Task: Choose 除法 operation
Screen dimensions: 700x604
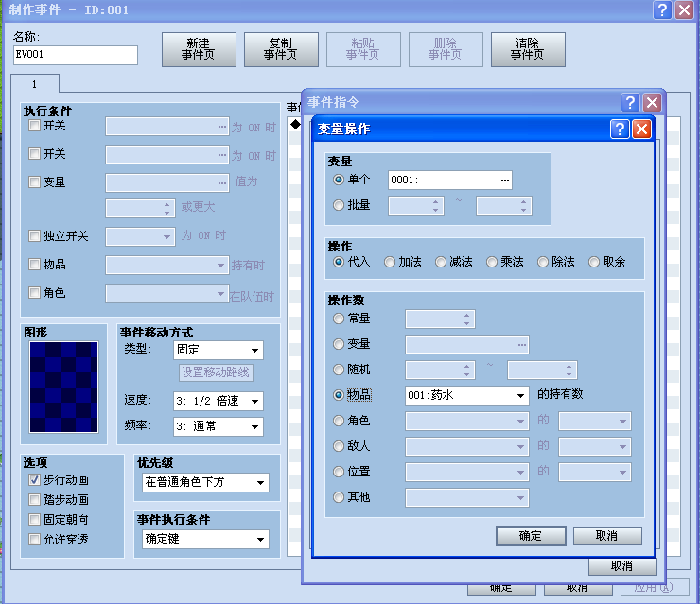Action: [542, 262]
